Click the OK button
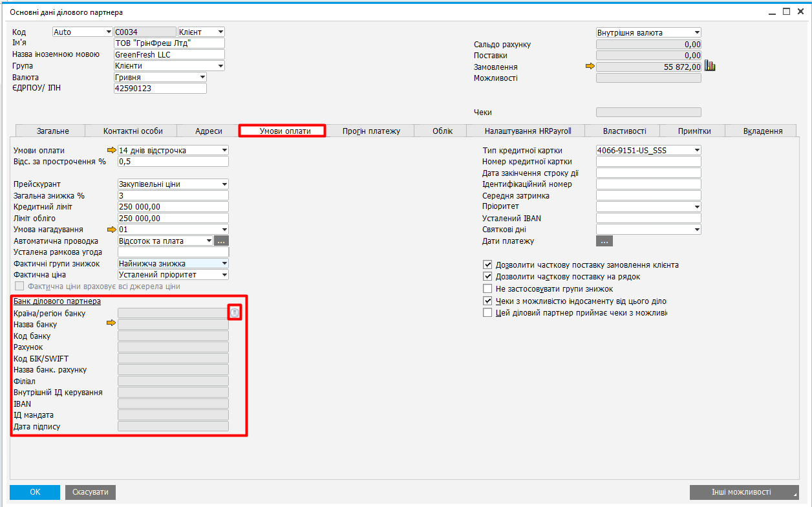The image size is (812, 507). (35, 492)
